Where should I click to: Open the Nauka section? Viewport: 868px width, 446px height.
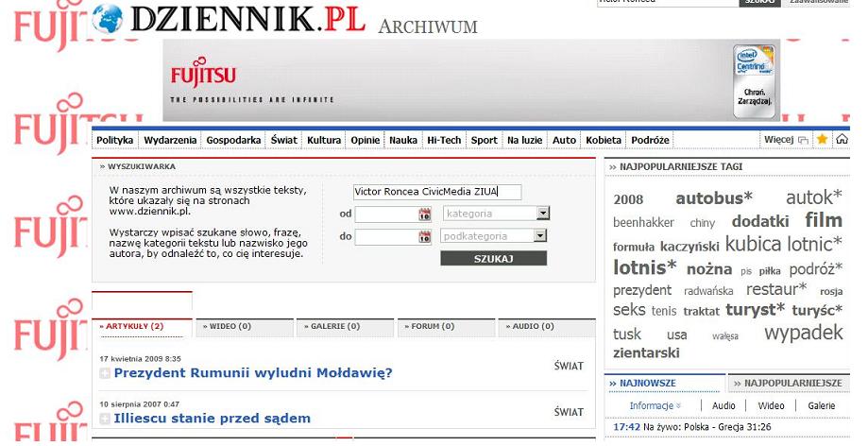[403, 140]
